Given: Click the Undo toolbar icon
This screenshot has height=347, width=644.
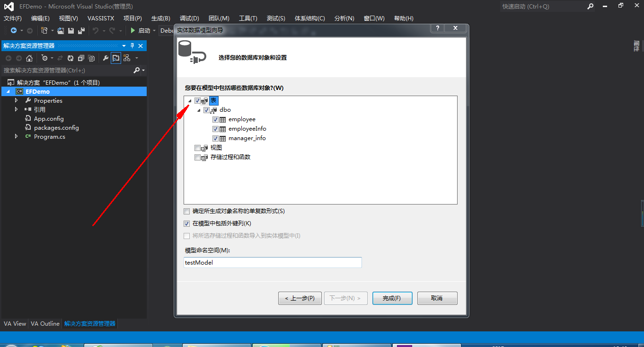Looking at the screenshot, I should (x=96, y=30).
